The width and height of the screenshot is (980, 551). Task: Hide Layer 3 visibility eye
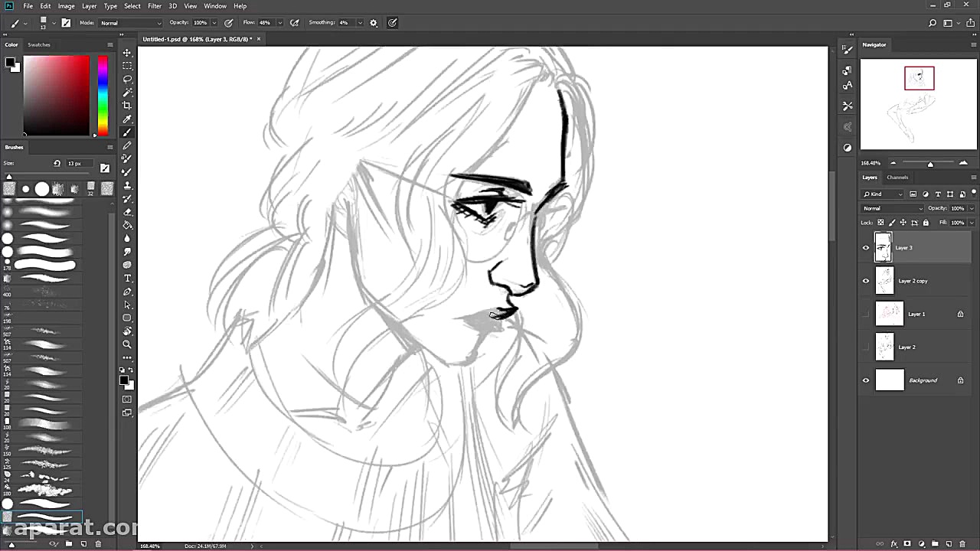pyautogui.click(x=866, y=248)
